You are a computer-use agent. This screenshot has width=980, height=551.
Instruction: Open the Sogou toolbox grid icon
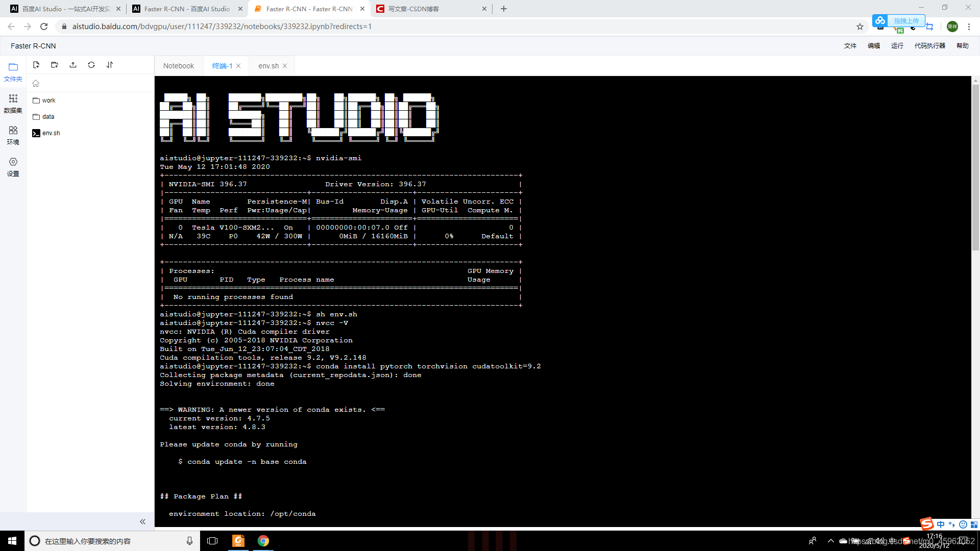coord(974,524)
